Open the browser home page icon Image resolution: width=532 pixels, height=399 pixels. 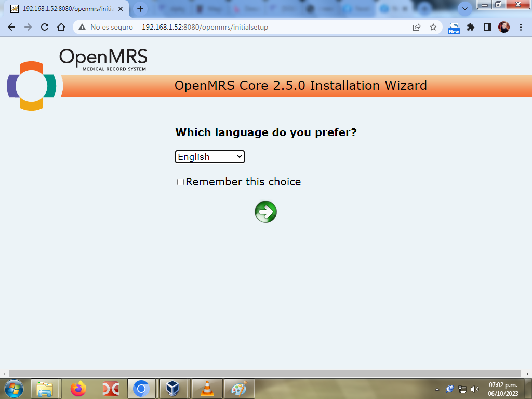pyautogui.click(x=61, y=27)
